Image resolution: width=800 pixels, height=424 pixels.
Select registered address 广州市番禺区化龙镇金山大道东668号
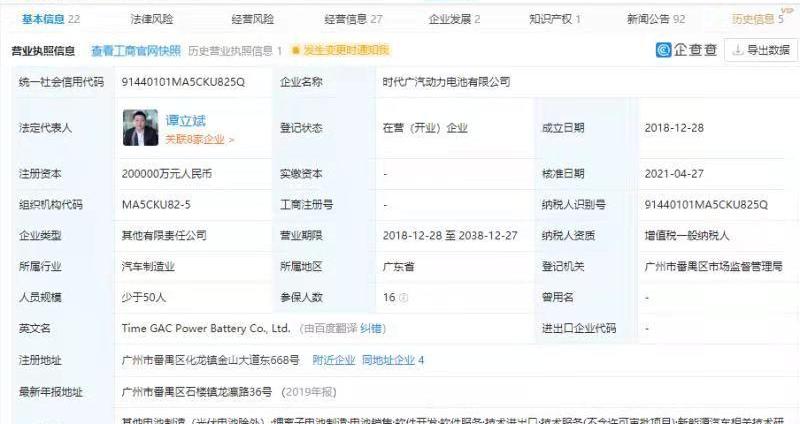pos(211,360)
